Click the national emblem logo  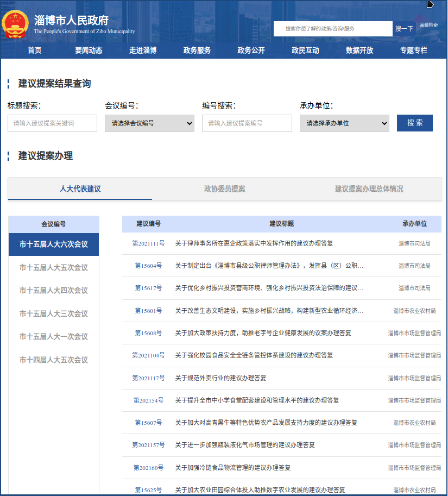click(16, 24)
